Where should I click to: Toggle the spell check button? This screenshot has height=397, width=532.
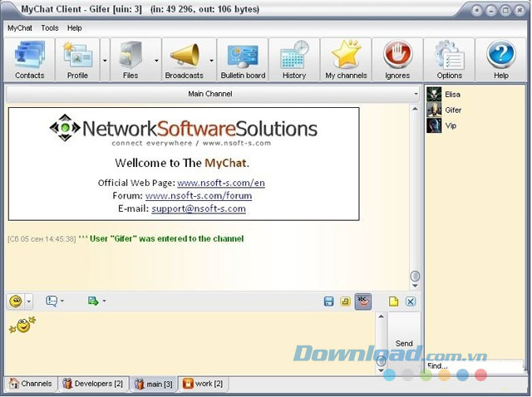[362, 301]
